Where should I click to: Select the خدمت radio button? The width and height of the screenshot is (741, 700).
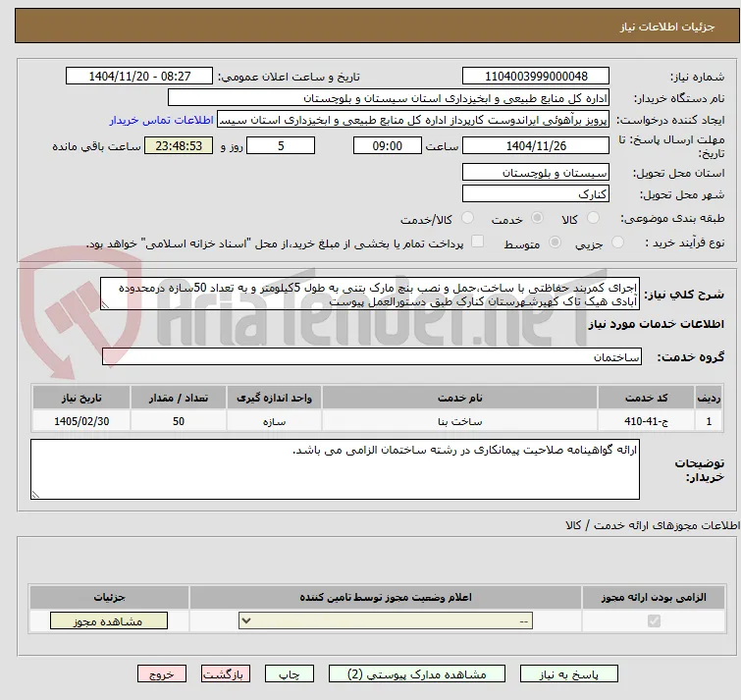[537, 218]
